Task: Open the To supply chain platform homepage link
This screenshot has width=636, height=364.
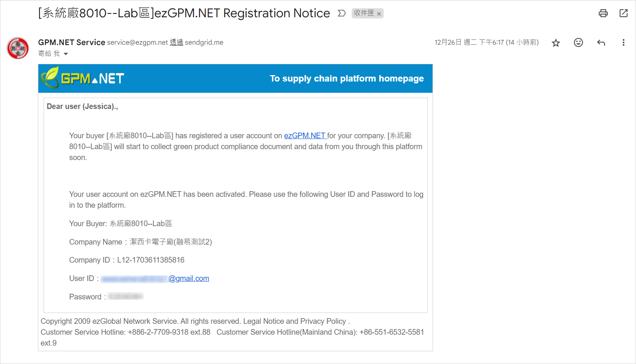Action: pos(347,79)
